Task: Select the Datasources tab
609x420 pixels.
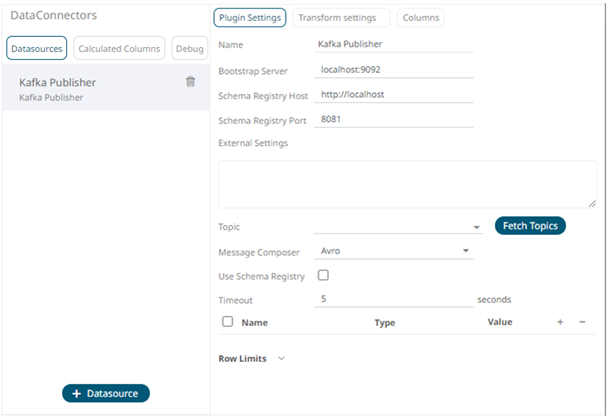Action: (x=37, y=48)
